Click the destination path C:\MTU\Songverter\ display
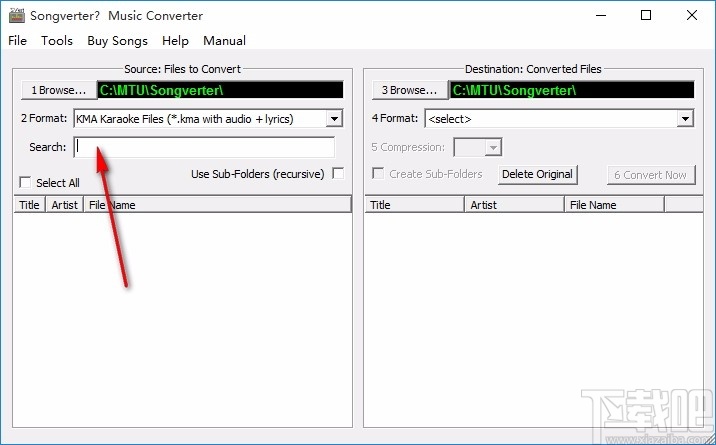The width and height of the screenshot is (716, 445). (572, 90)
